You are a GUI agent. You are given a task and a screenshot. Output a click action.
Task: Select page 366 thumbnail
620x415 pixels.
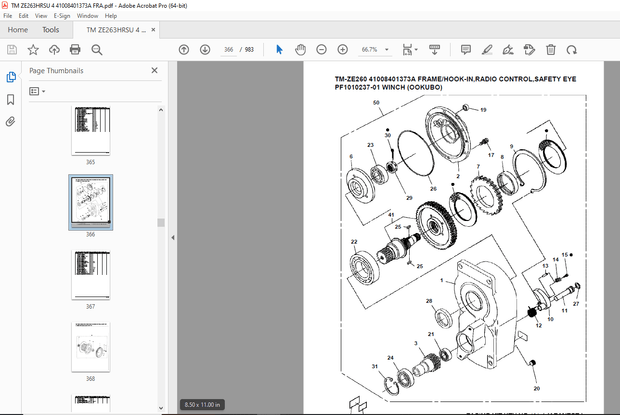(91, 201)
